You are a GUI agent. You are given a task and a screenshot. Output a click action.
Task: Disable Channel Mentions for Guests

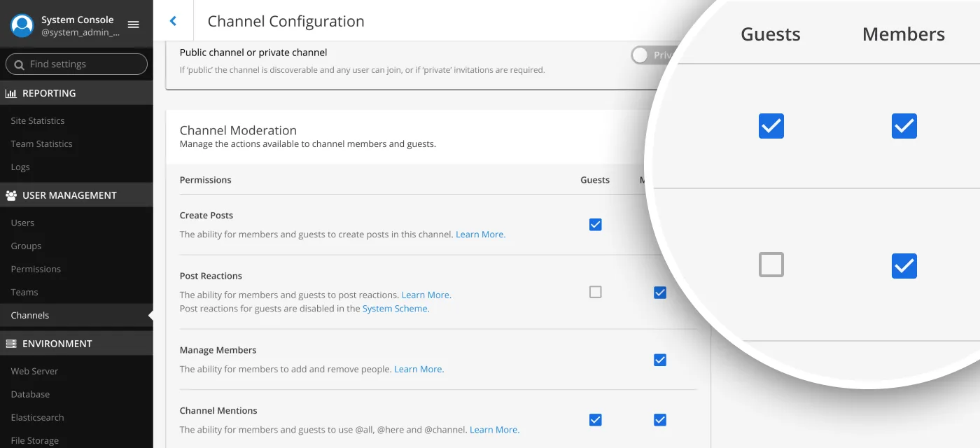point(596,420)
